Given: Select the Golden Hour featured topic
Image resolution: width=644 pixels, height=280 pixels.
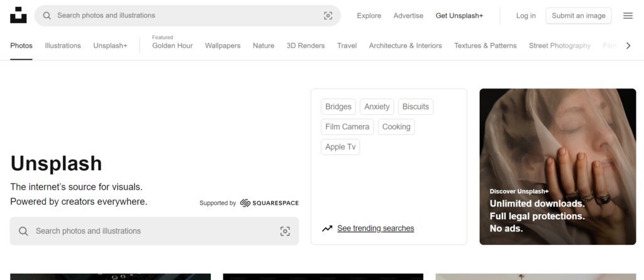Looking at the screenshot, I should pyautogui.click(x=172, y=46).
